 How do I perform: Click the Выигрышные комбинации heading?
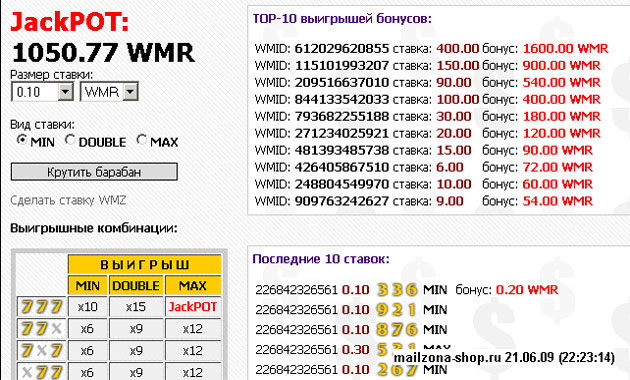coord(94,228)
